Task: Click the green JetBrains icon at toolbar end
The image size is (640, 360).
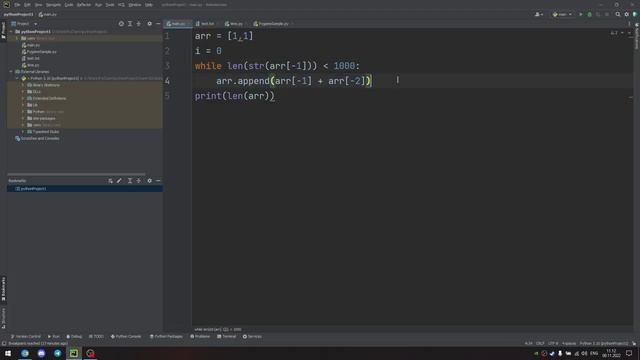Action: click(x=635, y=14)
